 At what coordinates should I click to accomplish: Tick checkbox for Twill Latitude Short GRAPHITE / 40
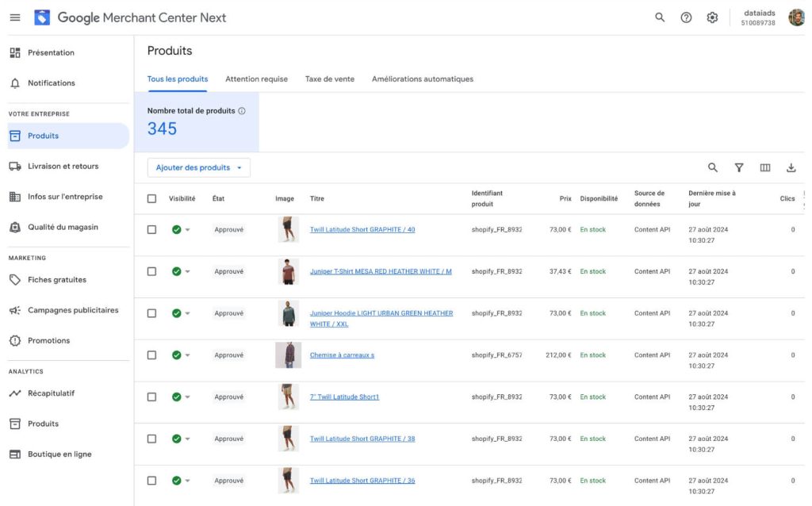151,229
